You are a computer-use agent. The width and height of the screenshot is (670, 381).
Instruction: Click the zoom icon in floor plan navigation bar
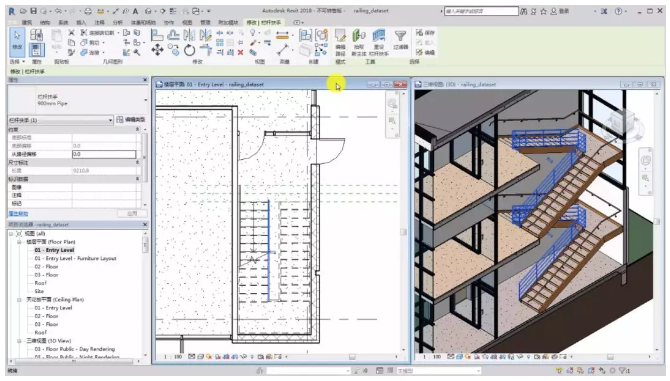coord(392,122)
